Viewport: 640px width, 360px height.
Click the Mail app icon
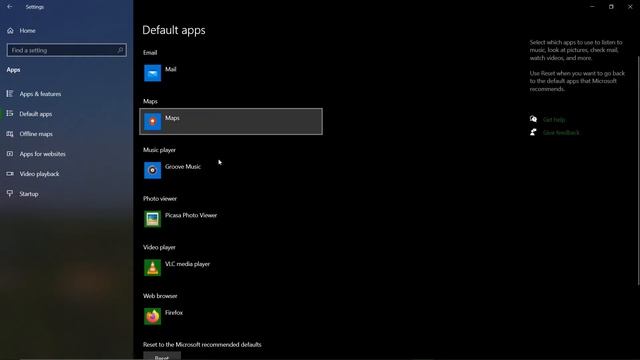[x=152, y=73]
